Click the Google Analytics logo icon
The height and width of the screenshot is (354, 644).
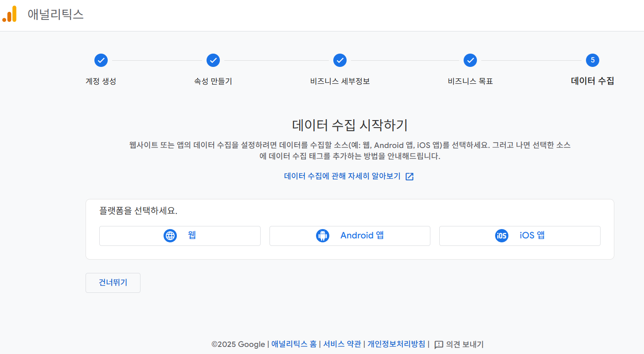[x=9, y=15]
